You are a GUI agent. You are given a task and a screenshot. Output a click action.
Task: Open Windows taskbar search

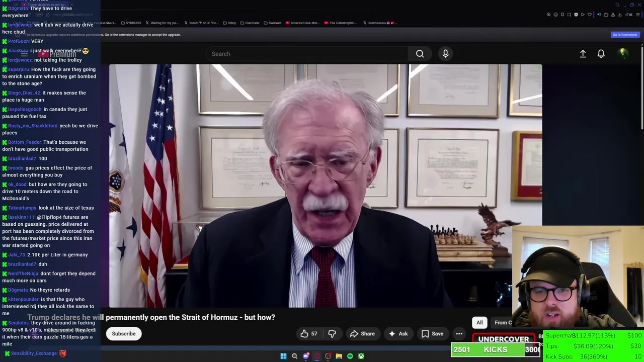click(x=294, y=356)
